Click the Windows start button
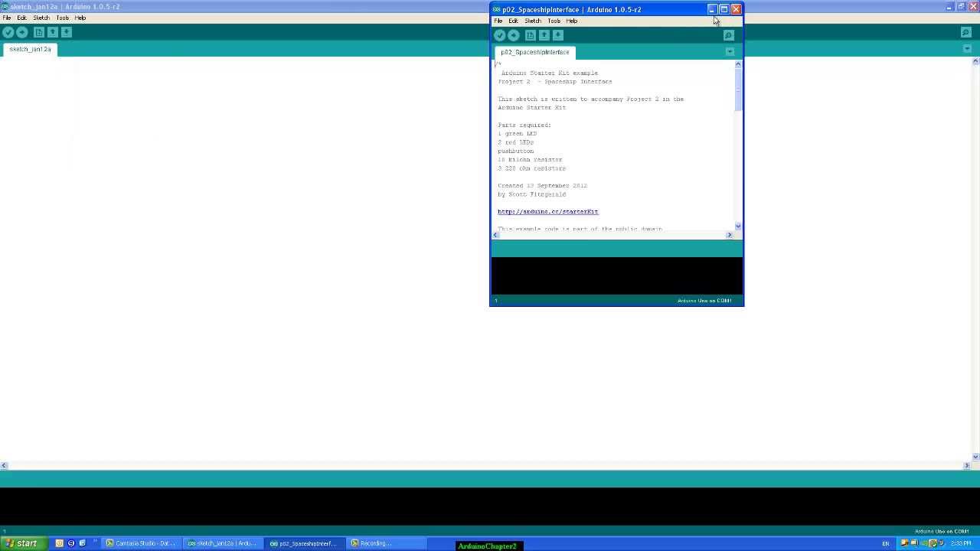980x551 pixels. (21, 543)
